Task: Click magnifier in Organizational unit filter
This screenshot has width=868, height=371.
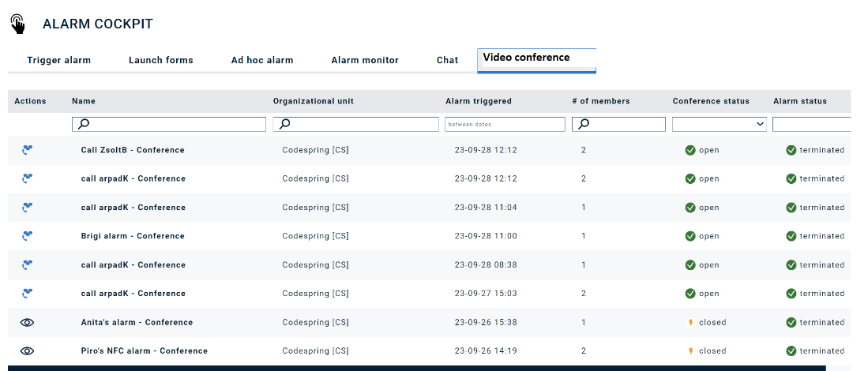Action: [x=284, y=125]
